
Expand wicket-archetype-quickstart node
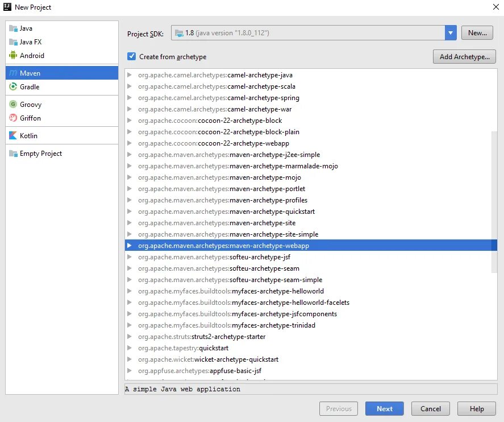129,359
